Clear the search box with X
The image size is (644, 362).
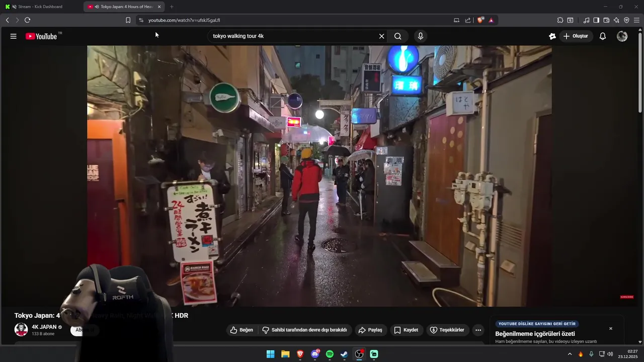[x=381, y=36]
